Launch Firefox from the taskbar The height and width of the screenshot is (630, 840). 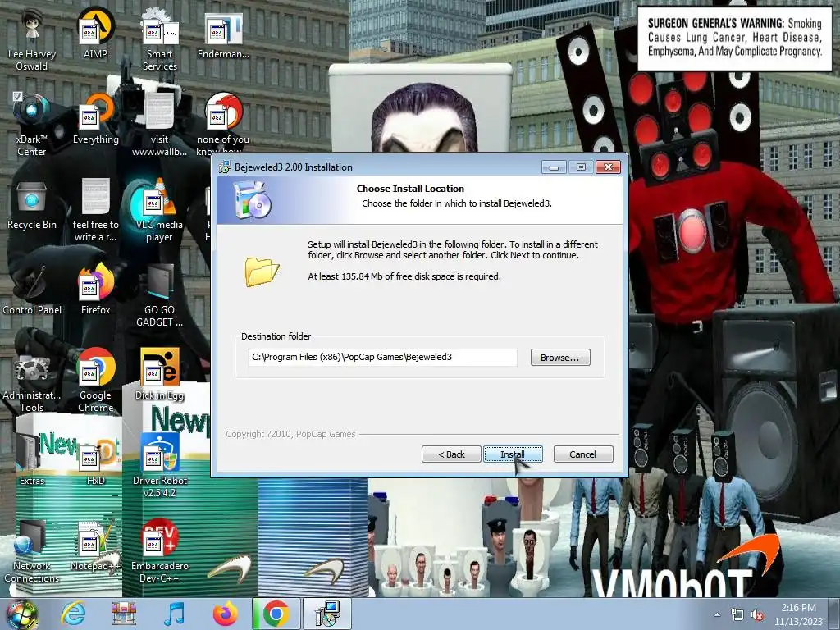(x=225, y=614)
